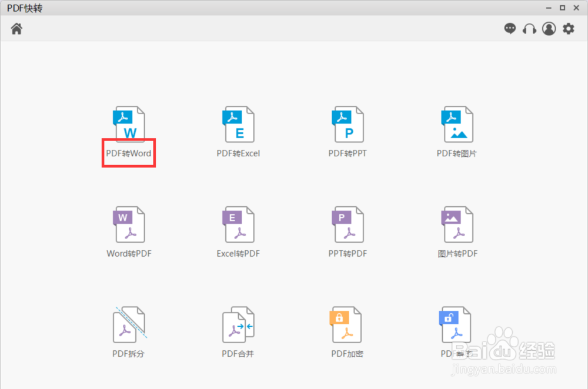Click the 图片转PDF text label
Screen dimensions: 588x389
click(x=457, y=253)
